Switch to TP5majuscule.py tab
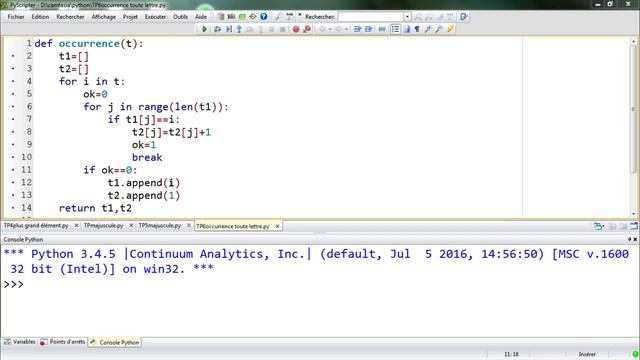The image size is (640, 360). coord(160,225)
